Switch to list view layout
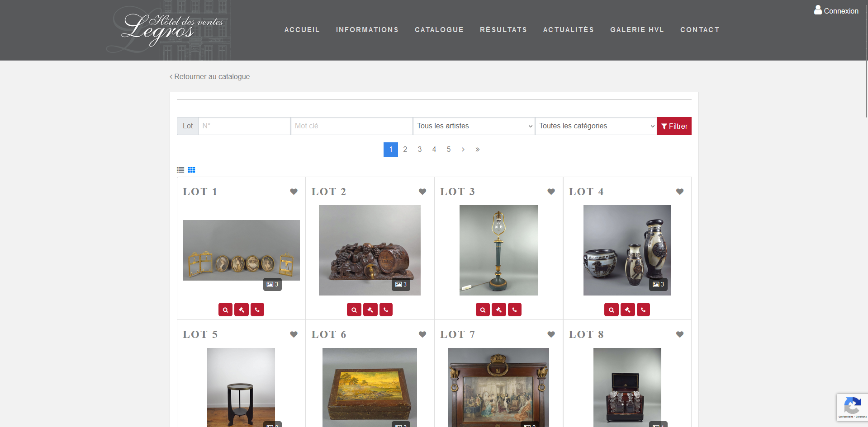This screenshot has height=427, width=868. [x=180, y=170]
